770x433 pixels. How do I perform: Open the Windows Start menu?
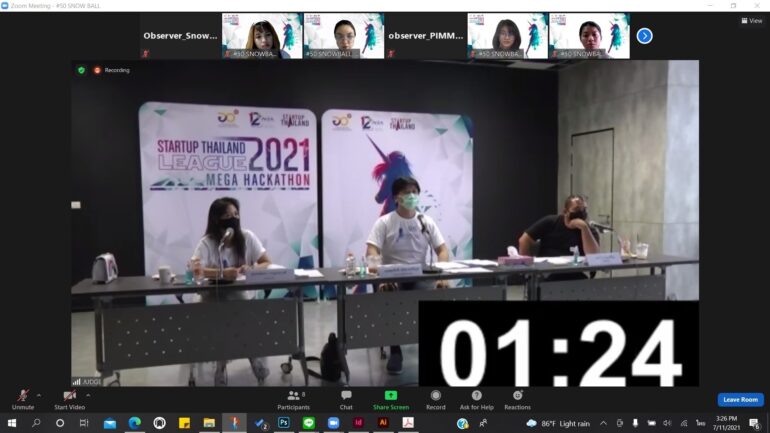[12, 423]
